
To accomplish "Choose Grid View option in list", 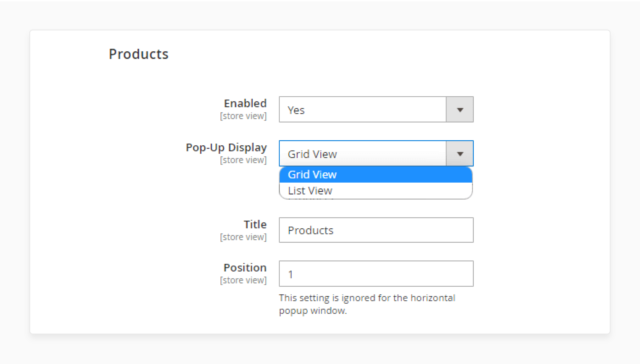I will point(376,174).
